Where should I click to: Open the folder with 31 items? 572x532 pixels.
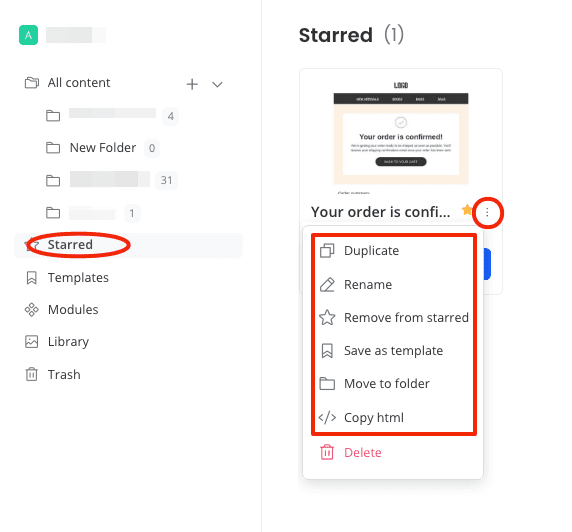(111, 180)
